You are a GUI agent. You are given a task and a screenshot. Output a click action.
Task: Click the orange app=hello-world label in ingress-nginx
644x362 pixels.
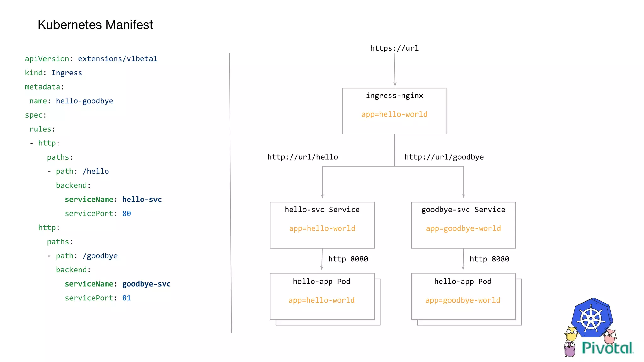[394, 114]
